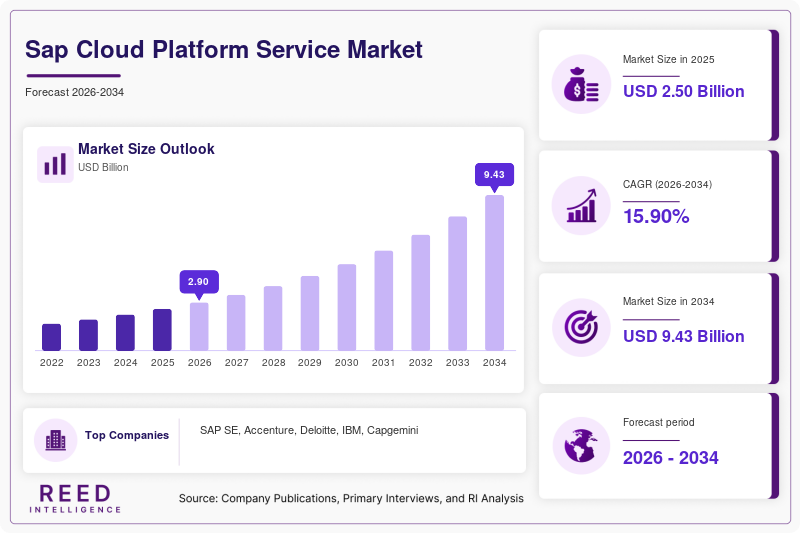The height and width of the screenshot is (533, 800).
Task: Click the USD 2.50 Billion value
Action: pyautogui.click(x=684, y=91)
